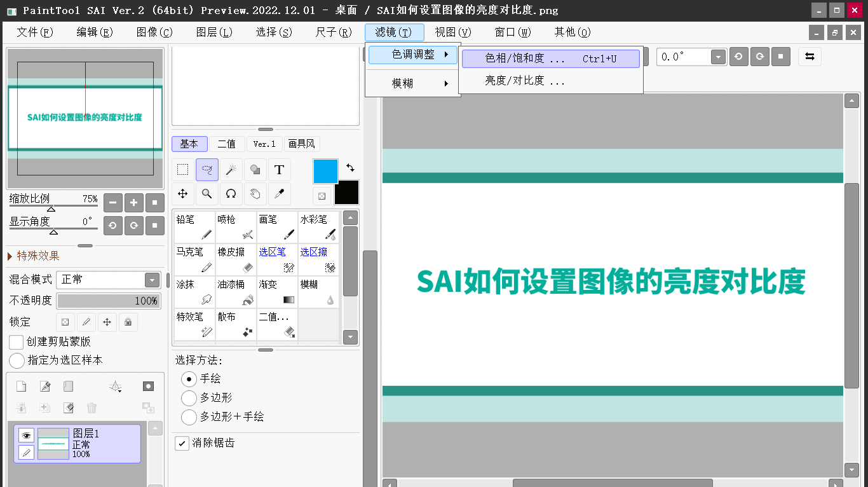
Task: Choose the 模糊 blur brush
Action: (318, 292)
